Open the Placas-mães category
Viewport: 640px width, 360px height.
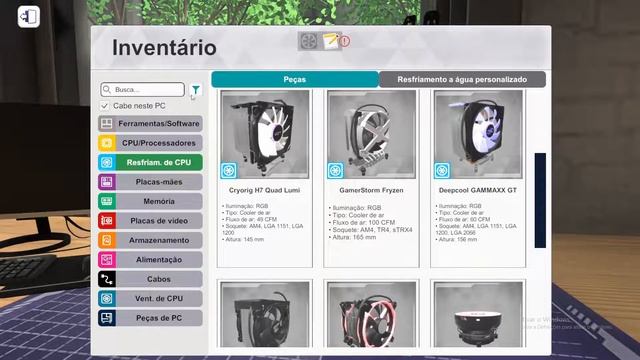point(150,182)
